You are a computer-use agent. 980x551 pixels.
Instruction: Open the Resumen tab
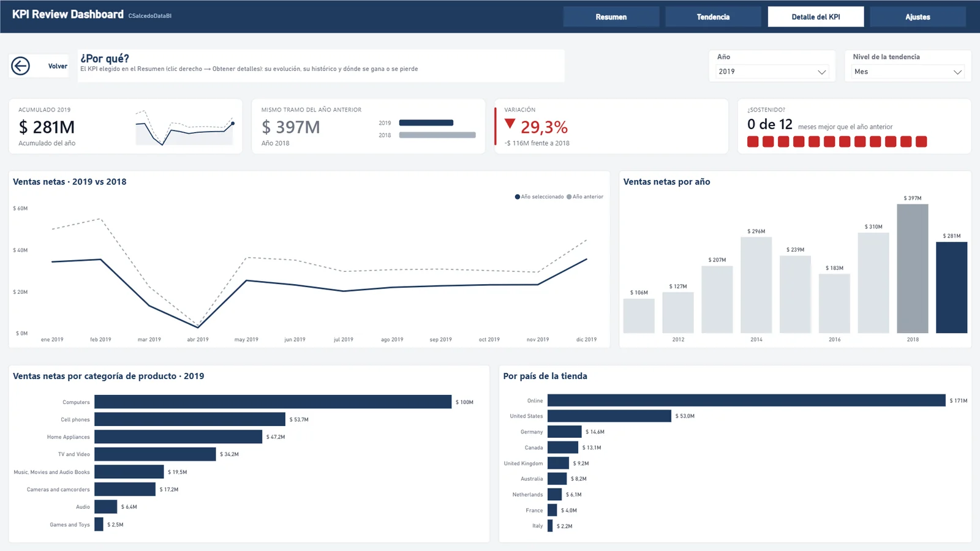point(611,17)
